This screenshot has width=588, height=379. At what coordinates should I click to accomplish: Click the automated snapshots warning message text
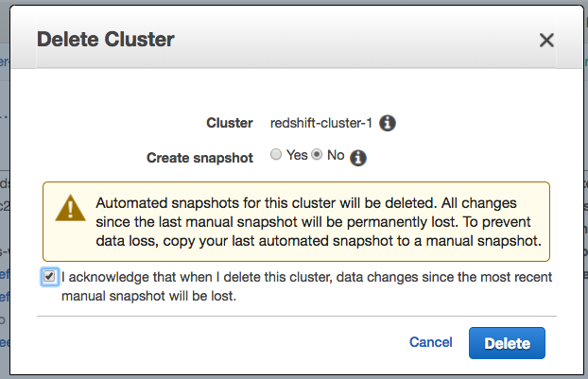(x=320, y=222)
